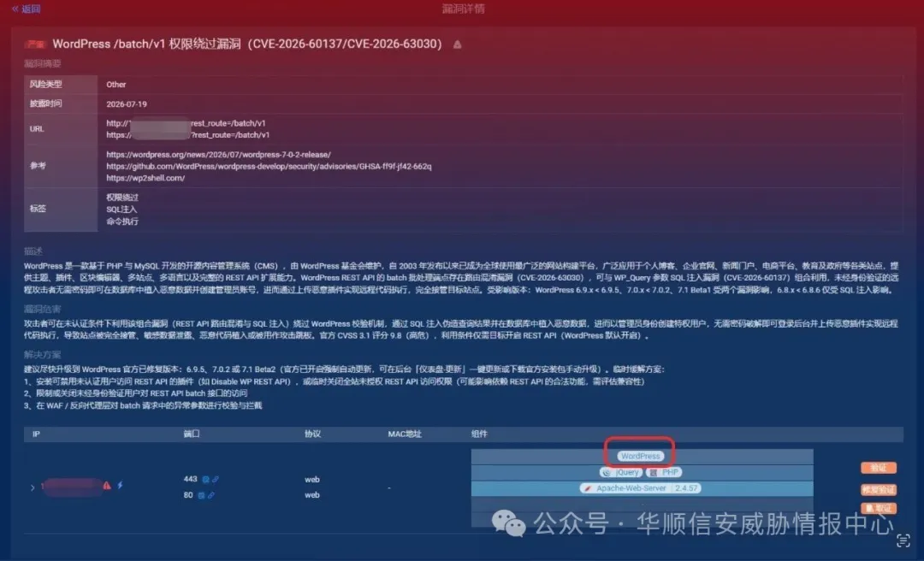Click the web protocol for port 443
This screenshot has height=561, width=924.
point(312,480)
